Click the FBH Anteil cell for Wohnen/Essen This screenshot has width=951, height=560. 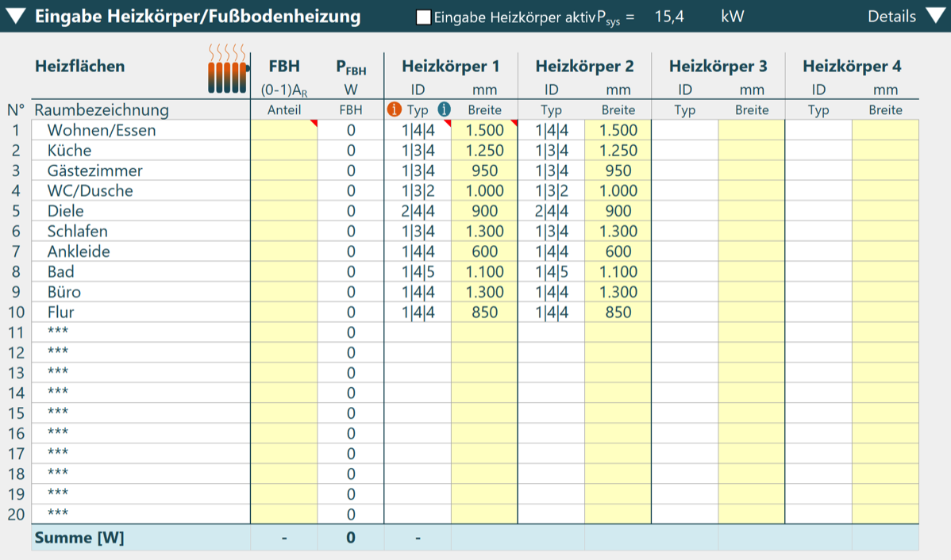pyautogui.click(x=284, y=130)
